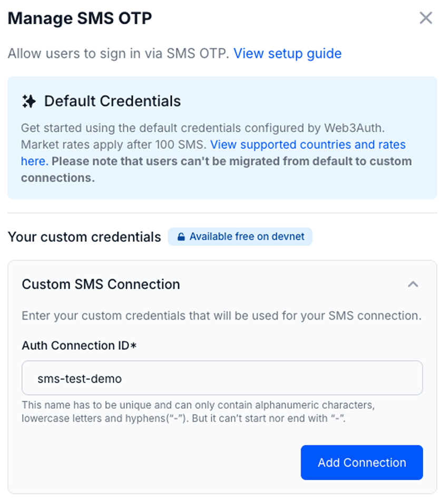
Task: Click the Available free on devnet badge
Action: (x=240, y=236)
